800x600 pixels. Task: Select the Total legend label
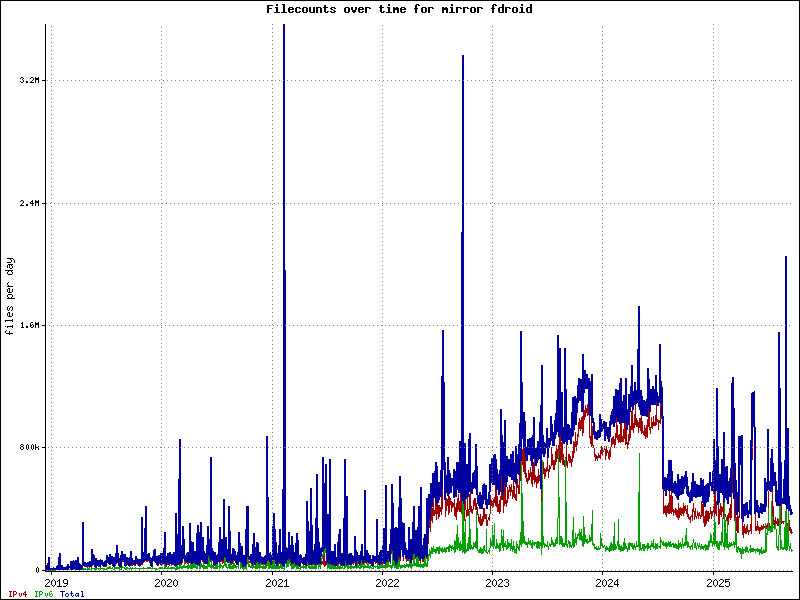pyautogui.click(x=72, y=594)
